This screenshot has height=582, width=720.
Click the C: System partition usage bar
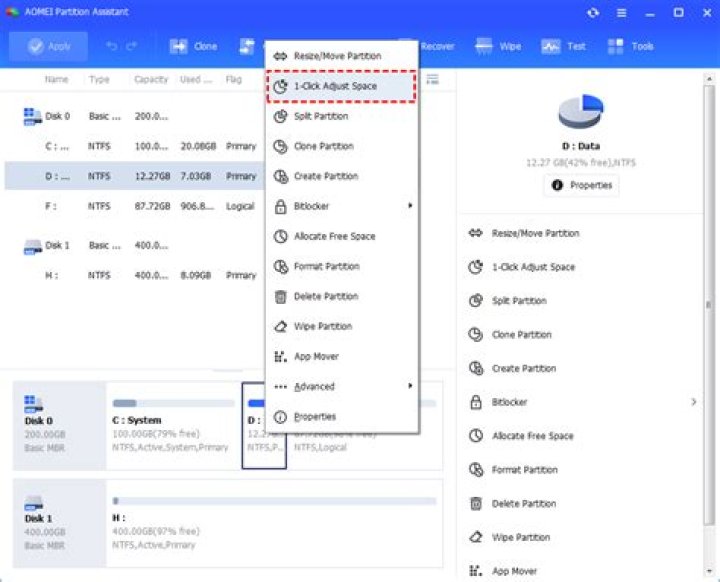173,403
